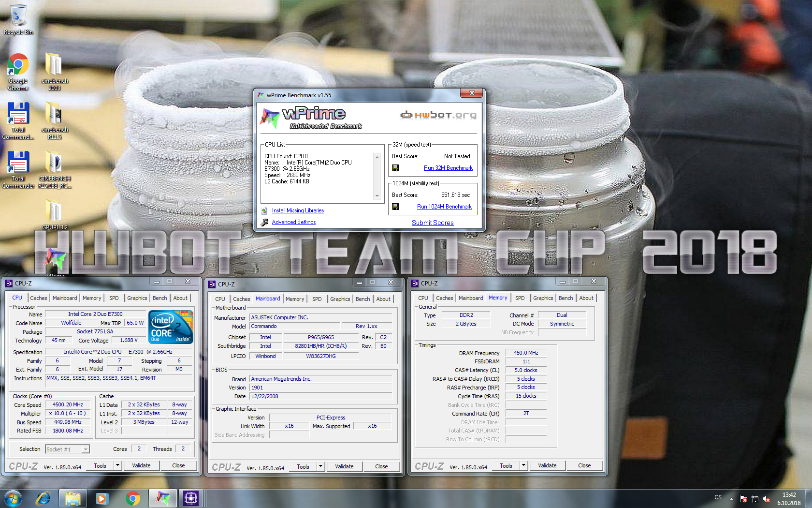
Task: Open Tools dropdown arrow in left CPU-Z
Action: [117, 465]
